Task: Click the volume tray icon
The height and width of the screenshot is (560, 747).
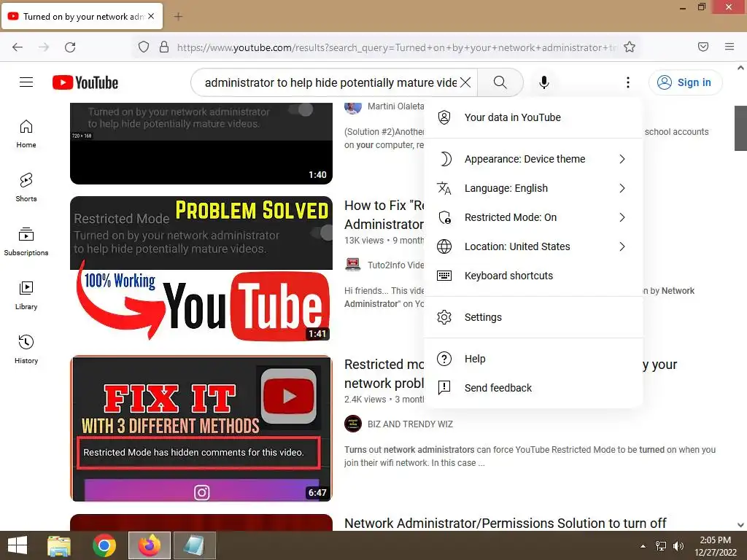Action: click(678, 546)
